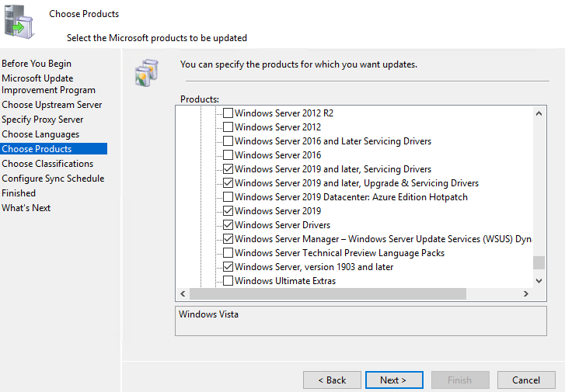Click the products boxes icon beside description
This screenshot has height=392, width=565.
coord(147,73)
